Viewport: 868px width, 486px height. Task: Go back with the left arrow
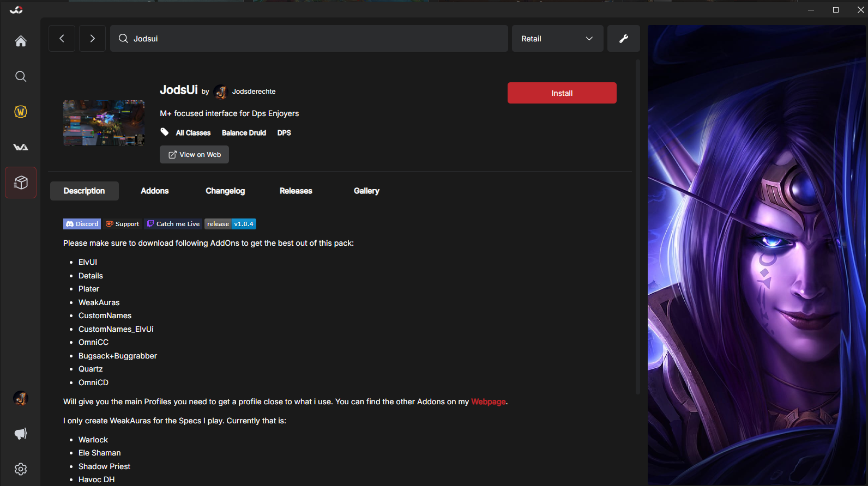click(62, 39)
